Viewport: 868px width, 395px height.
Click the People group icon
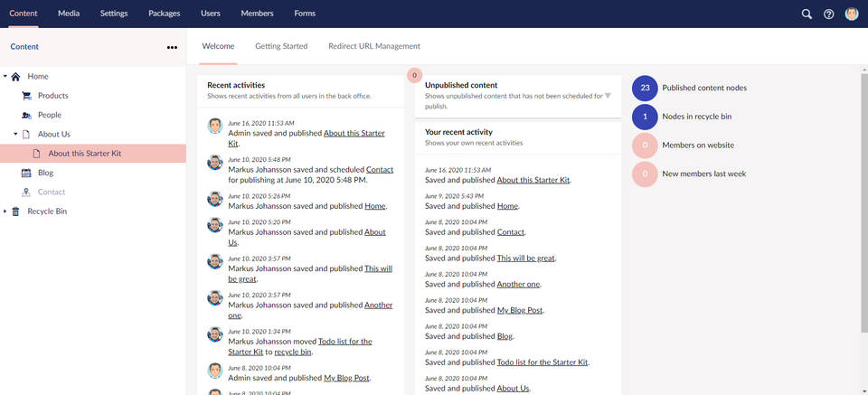click(26, 115)
